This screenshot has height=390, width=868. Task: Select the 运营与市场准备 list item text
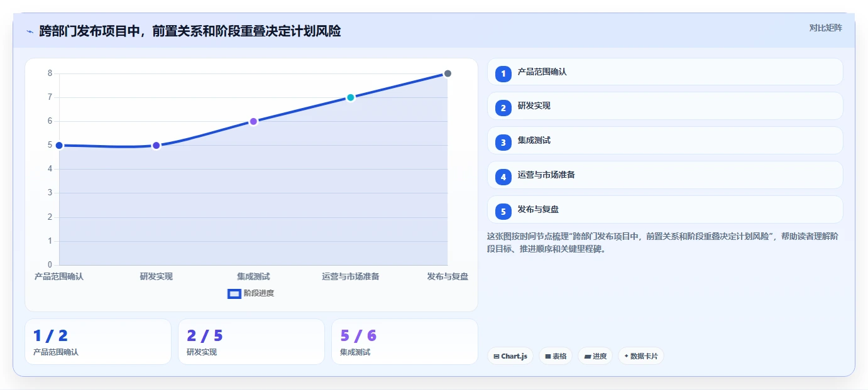tap(546, 175)
